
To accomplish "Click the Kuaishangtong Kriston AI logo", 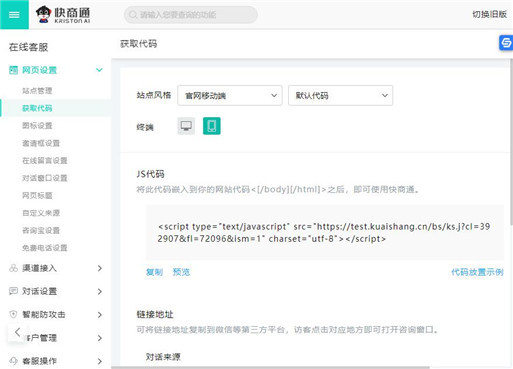I will pos(63,15).
